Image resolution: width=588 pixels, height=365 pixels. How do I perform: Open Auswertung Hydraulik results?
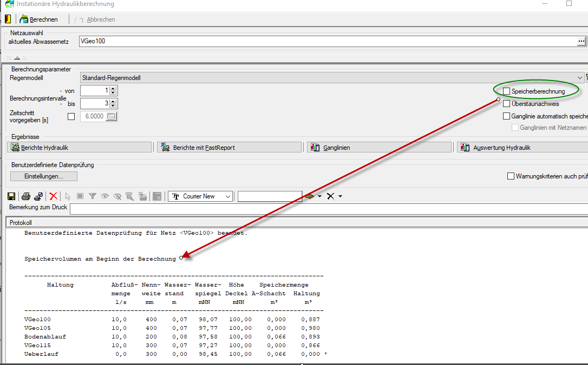tap(522, 148)
